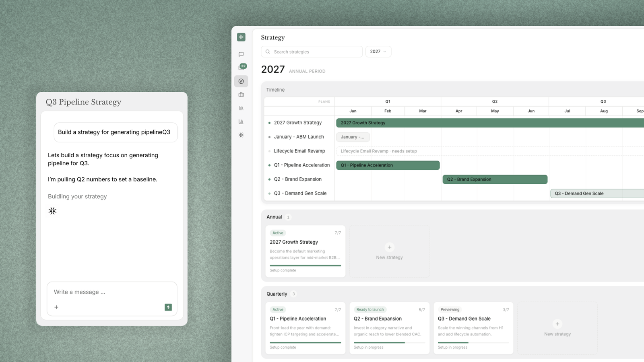
Task: Click plus icon in Annual New strategy card
Action: [x=389, y=247]
